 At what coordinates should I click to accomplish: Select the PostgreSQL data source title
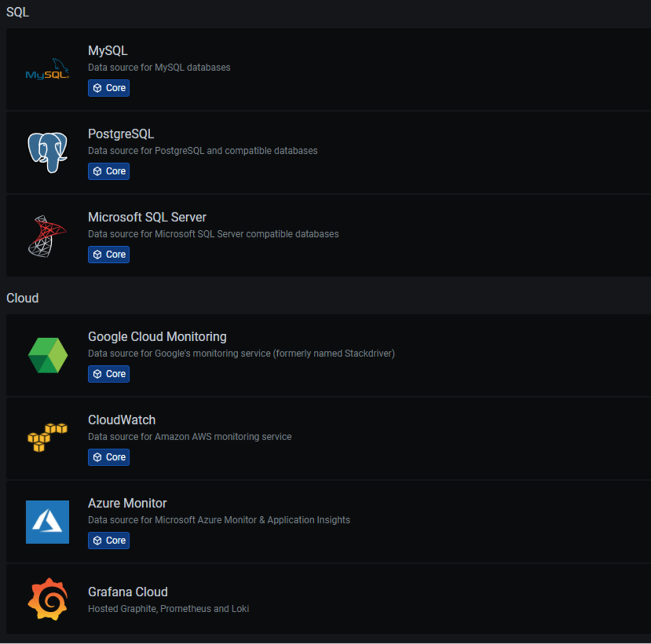[x=121, y=134]
